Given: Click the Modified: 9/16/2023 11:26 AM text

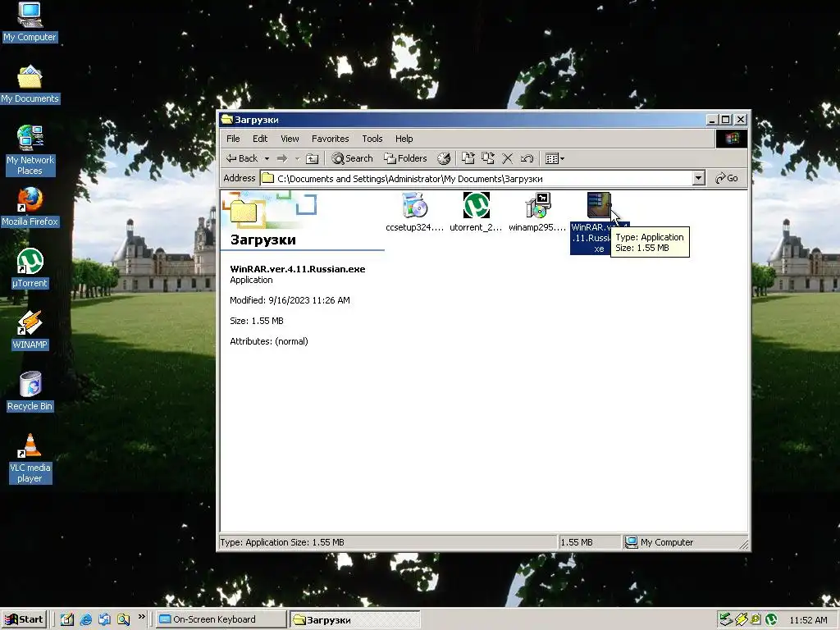Looking at the screenshot, I should 290,300.
